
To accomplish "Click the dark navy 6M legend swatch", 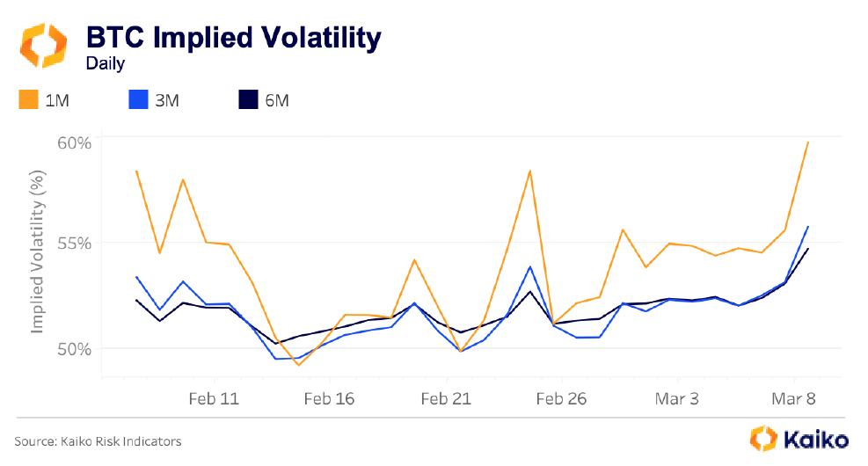I will coord(249,100).
